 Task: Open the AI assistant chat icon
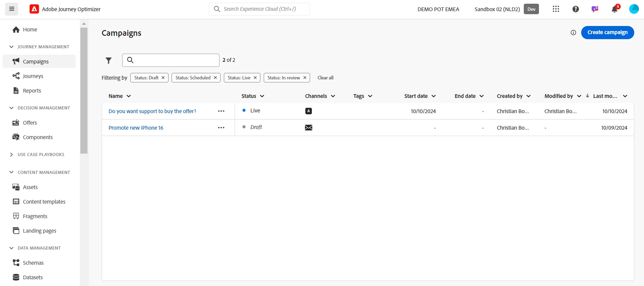point(595,9)
